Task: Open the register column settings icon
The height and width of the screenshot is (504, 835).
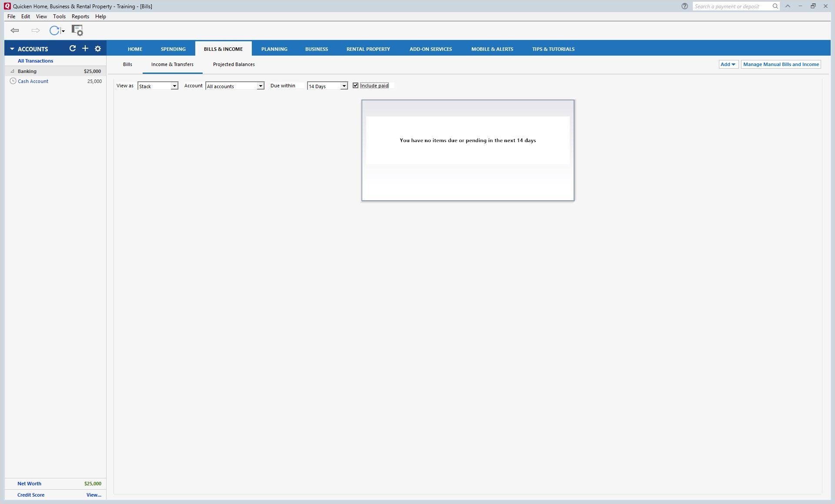Action: click(77, 30)
